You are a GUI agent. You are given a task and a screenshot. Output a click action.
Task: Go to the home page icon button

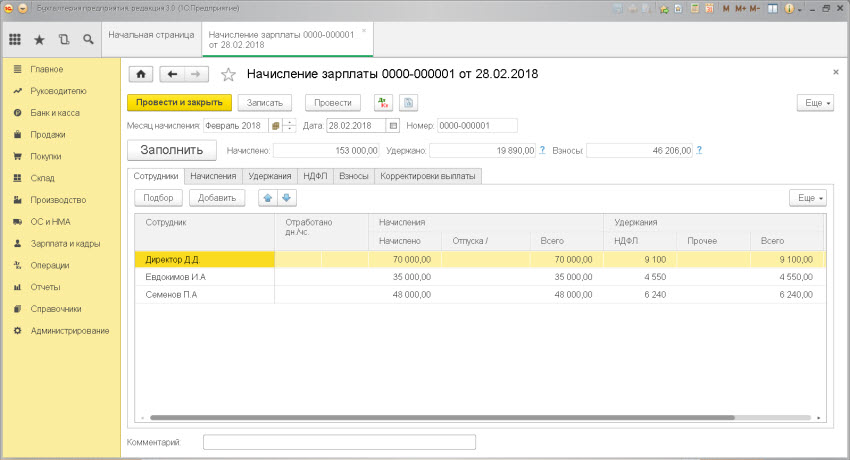pyautogui.click(x=140, y=74)
